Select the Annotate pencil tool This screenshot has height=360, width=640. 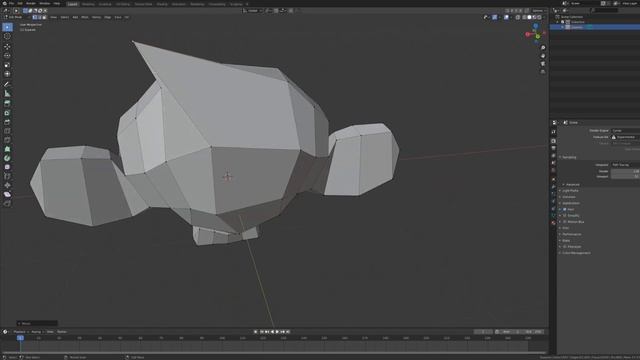click(7, 84)
